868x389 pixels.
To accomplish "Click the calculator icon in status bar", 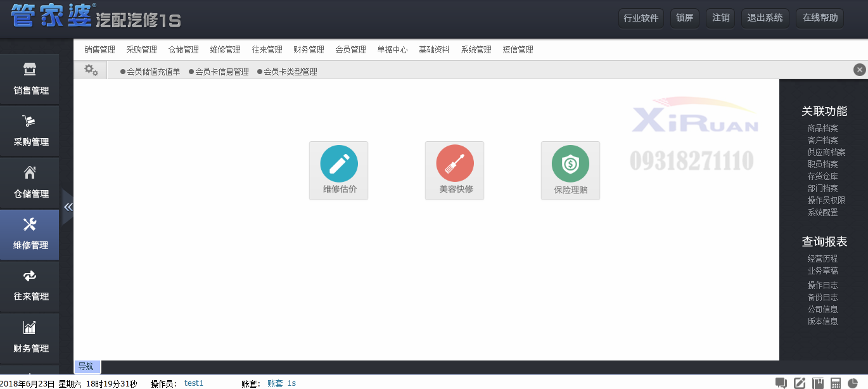I will click(x=836, y=383).
